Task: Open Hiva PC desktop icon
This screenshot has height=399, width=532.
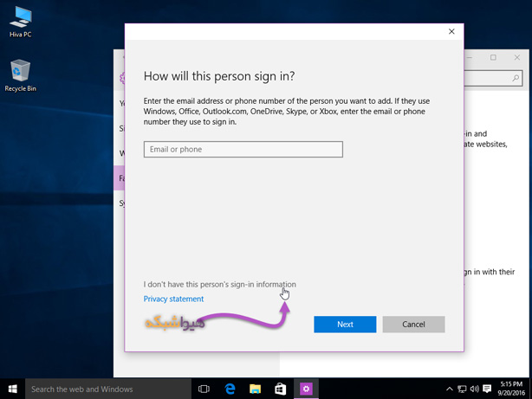Action: pyautogui.click(x=20, y=22)
